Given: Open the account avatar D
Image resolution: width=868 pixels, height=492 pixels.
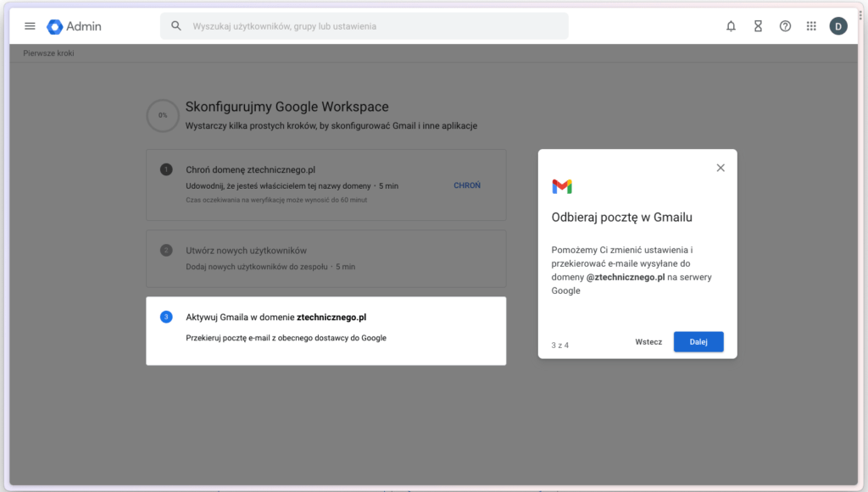Looking at the screenshot, I should [838, 26].
